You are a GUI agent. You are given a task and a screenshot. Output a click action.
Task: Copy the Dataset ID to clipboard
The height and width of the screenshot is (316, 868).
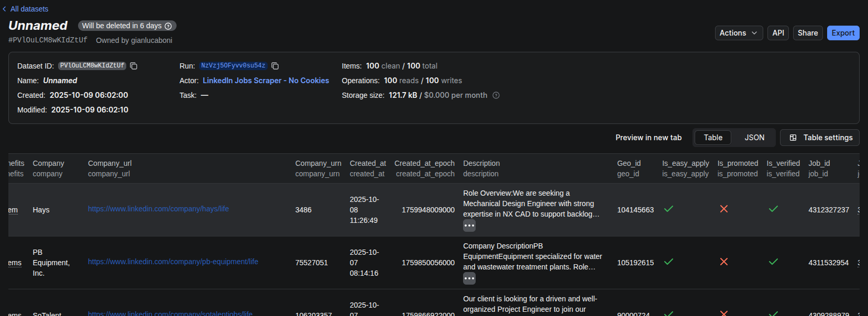coord(134,66)
